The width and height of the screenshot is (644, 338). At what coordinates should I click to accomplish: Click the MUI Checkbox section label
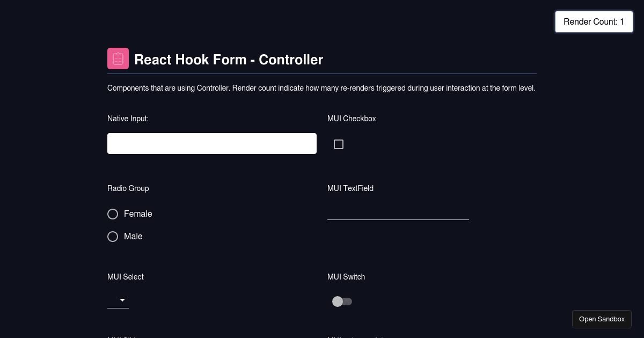click(x=352, y=119)
